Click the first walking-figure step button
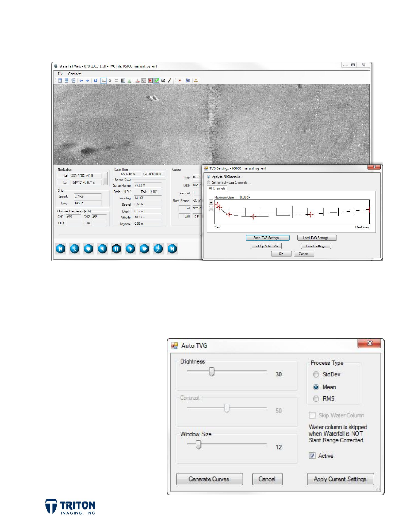This screenshot has width=411, height=532. click(75, 249)
